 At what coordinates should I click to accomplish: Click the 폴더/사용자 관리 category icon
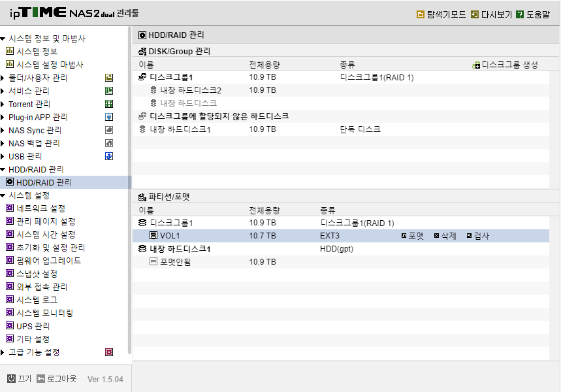pyautogui.click(x=109, y=78)
